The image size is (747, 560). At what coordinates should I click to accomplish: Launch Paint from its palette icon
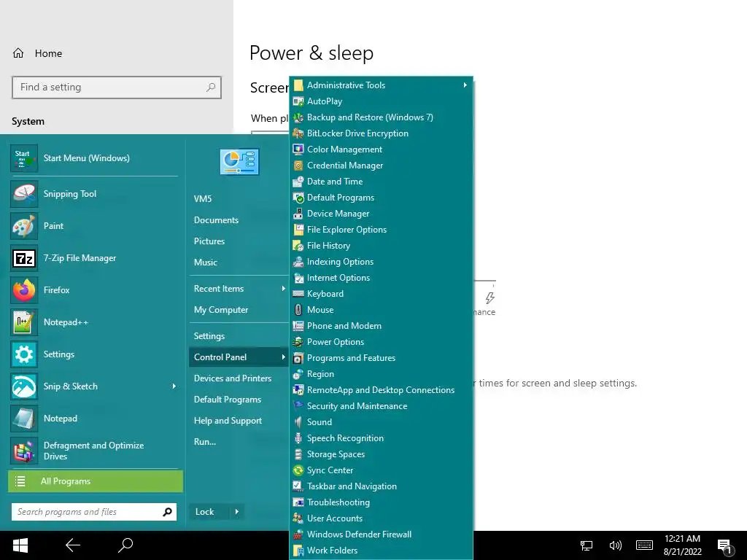pos(24,226)
